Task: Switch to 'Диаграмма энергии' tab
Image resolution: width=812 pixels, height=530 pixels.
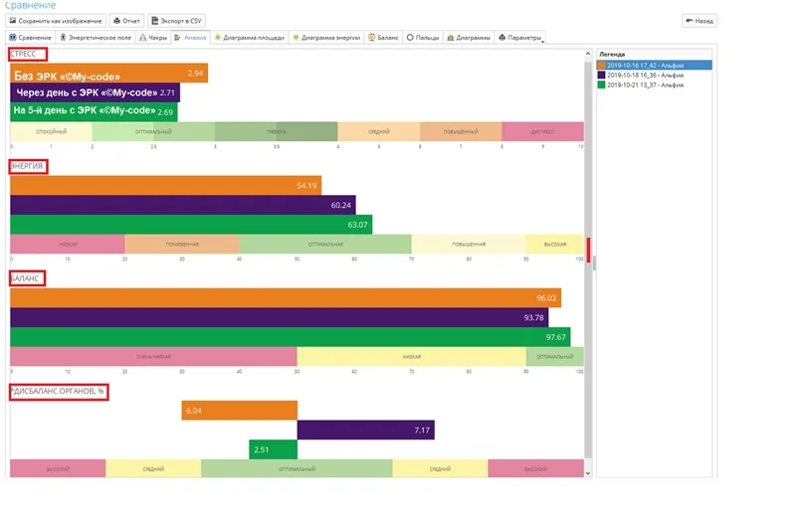Action: click(x=326, y=38)
